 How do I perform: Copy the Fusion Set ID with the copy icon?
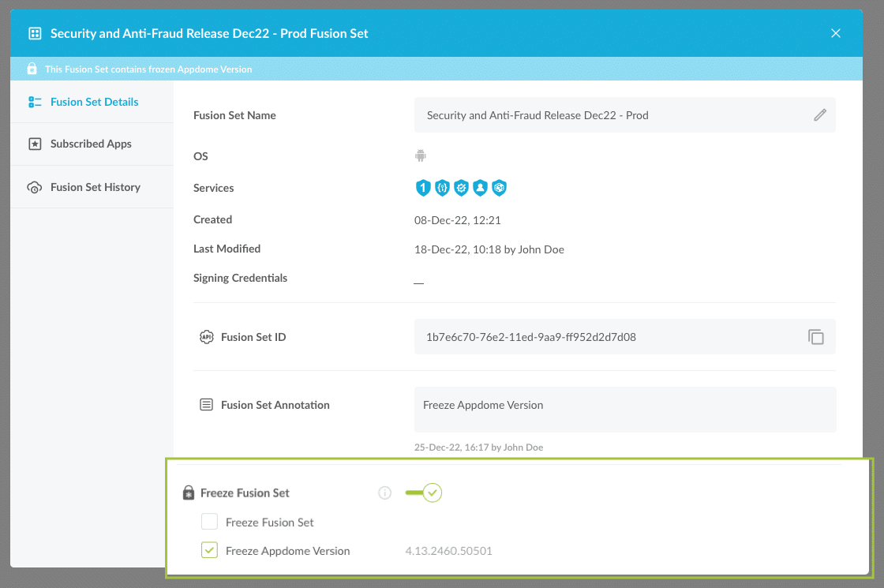point(815,337)
